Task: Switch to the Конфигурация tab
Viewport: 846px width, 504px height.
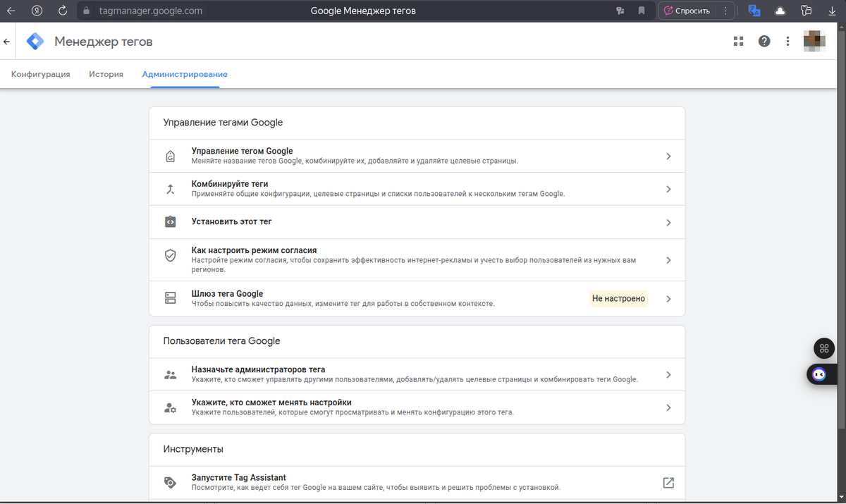Action: (41, 74)
